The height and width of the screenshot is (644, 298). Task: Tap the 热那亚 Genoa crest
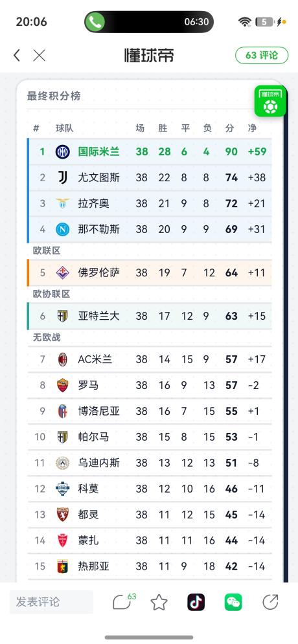click(x=62, y=566)
